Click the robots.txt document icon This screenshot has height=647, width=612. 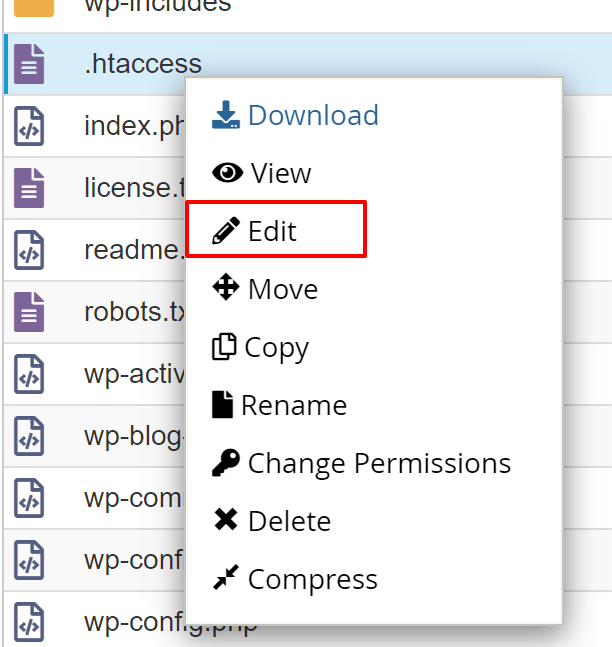coord(30,311)
